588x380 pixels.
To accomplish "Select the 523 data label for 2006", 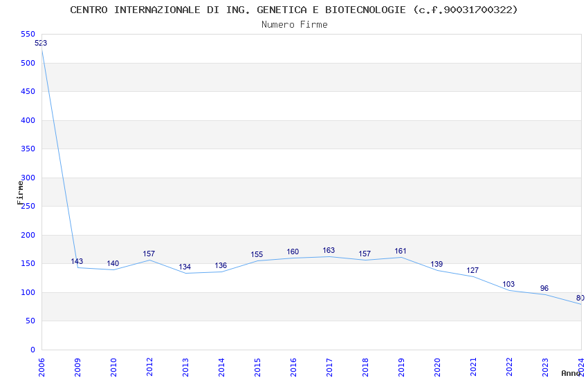I will coord(41,43).
